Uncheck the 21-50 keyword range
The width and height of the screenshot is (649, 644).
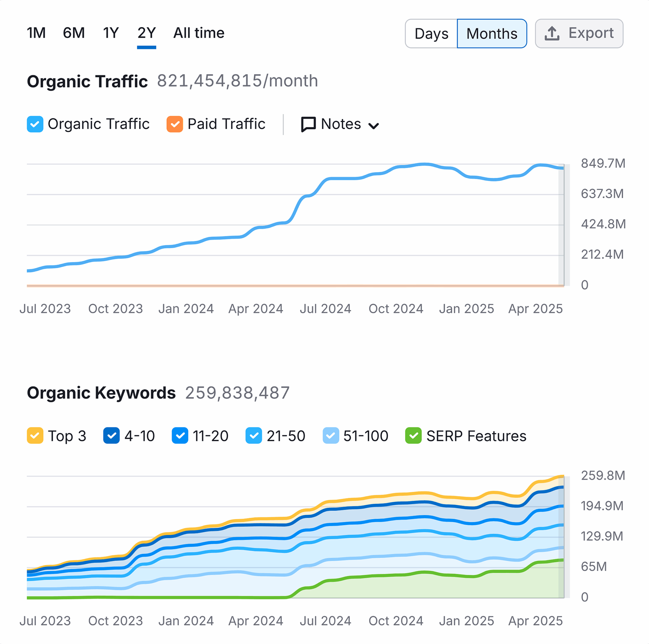tap(254, 436)
